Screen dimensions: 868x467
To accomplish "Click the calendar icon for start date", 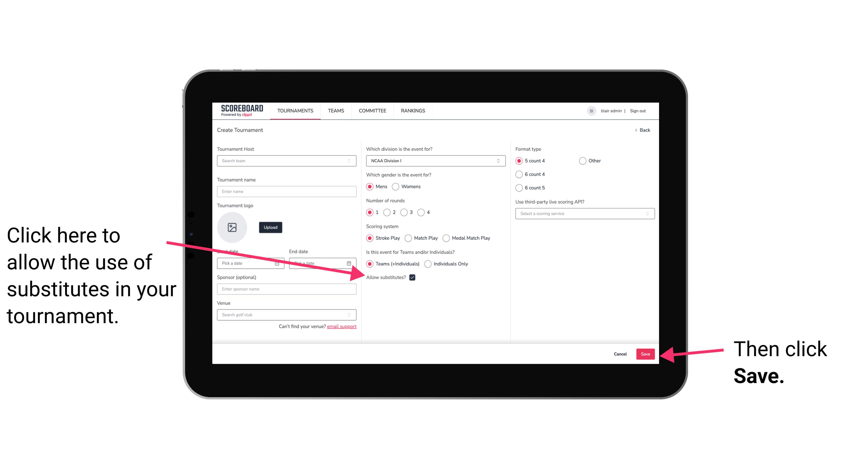I will 278,263.
